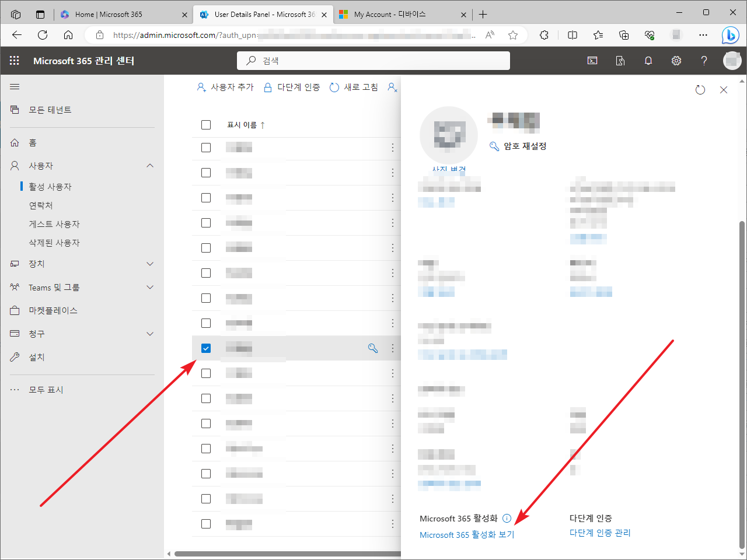Open 연락처 in the navigation

point(41,205)
